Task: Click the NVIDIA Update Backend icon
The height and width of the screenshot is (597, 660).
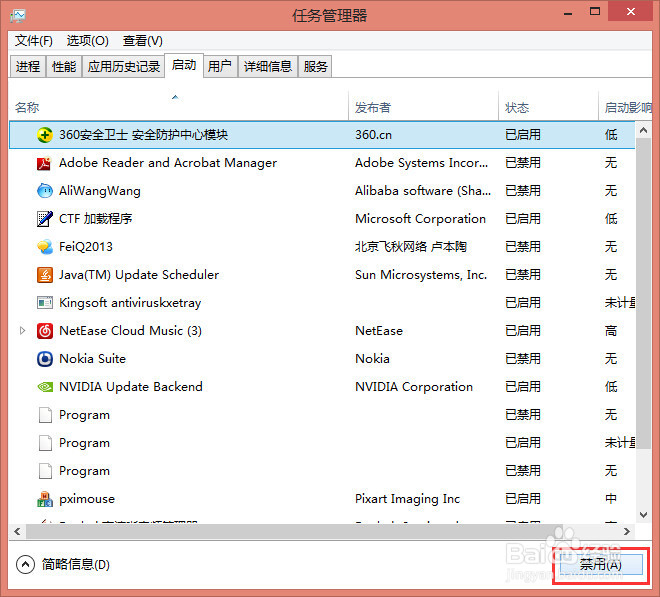Action: [45, 386]
